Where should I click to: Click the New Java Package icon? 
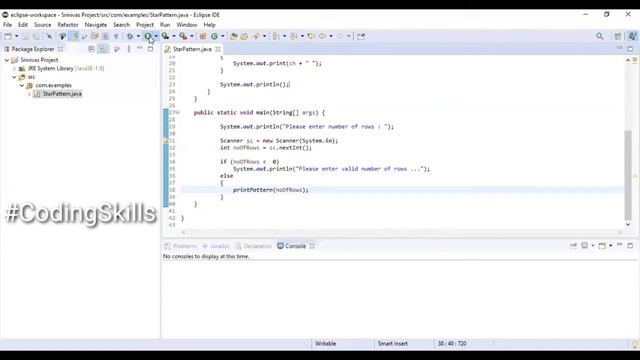203,36
